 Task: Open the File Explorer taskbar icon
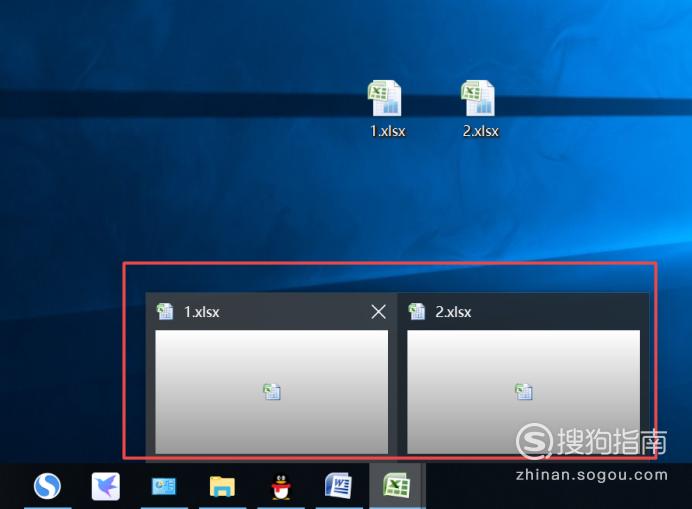click(x=222, y=486)
